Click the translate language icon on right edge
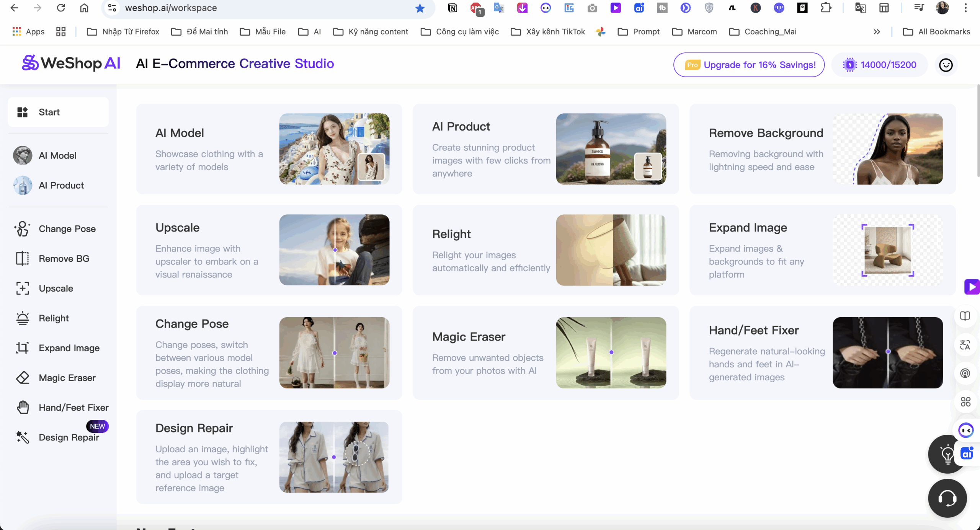Image resolution: width=980 pixels, height=530 pixels. [x=965, y=345]
